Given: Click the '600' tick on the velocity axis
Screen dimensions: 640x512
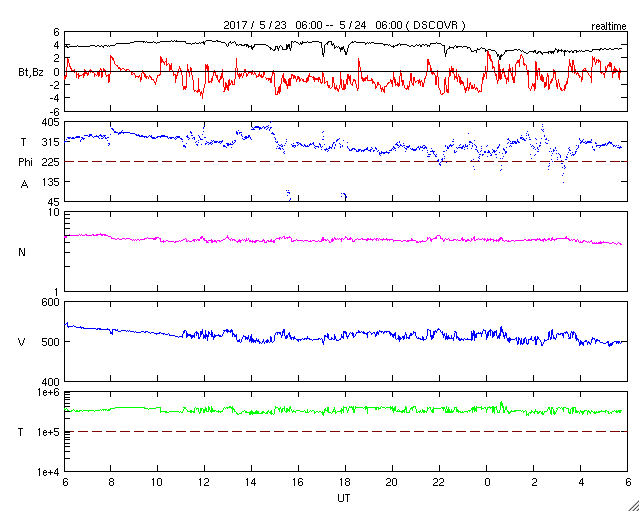Looking at the screenshot, I should 51,302.
